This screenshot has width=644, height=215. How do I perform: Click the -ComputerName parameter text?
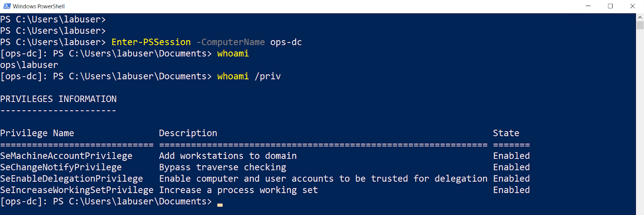(x=231, y=42)
